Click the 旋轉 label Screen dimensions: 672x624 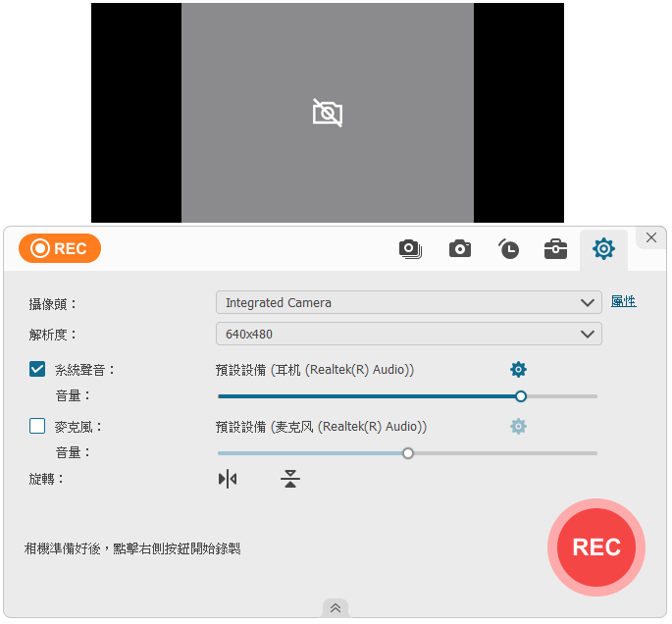tap(46, 479)
